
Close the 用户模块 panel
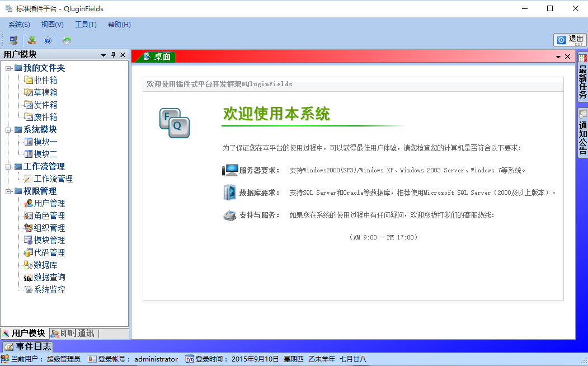(x=123, y=55)
